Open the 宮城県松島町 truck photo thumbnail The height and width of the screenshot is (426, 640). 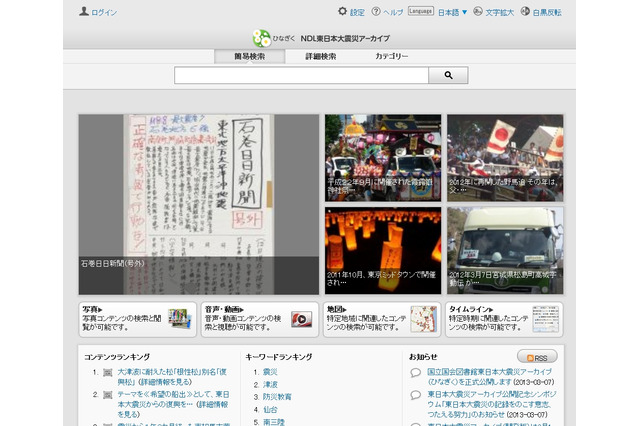point(505,251)
